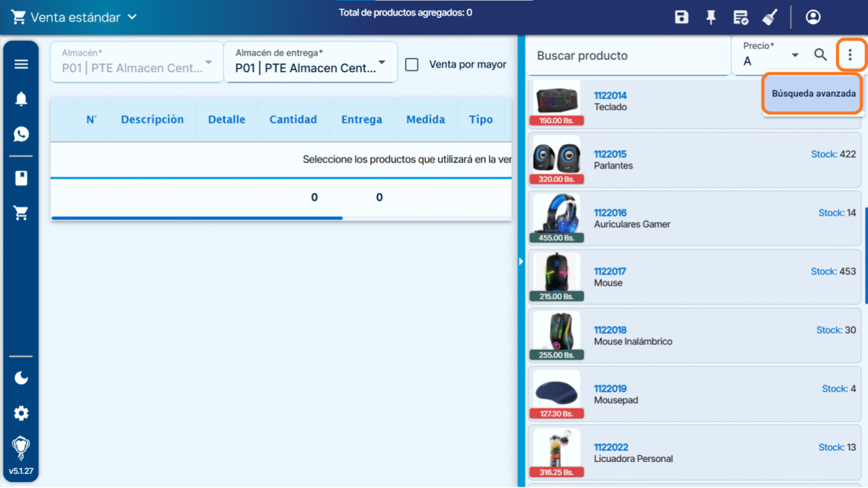Click the pin icon in top bar

point(711,17)
